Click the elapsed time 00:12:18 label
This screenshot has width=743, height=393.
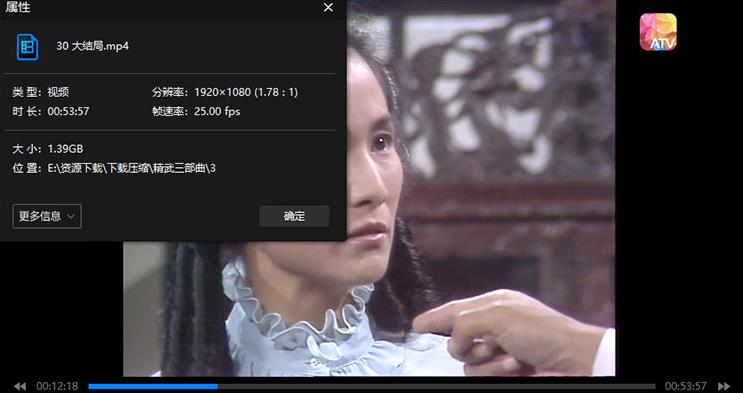57,386
